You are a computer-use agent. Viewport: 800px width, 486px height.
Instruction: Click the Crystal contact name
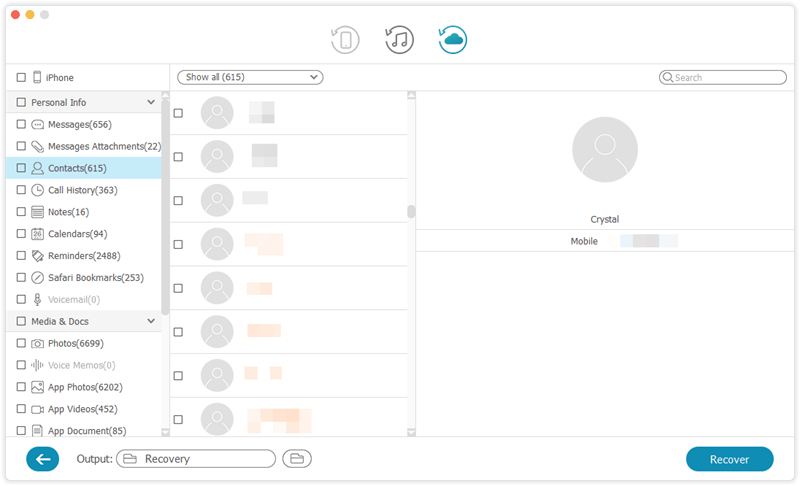coord(605,219)
